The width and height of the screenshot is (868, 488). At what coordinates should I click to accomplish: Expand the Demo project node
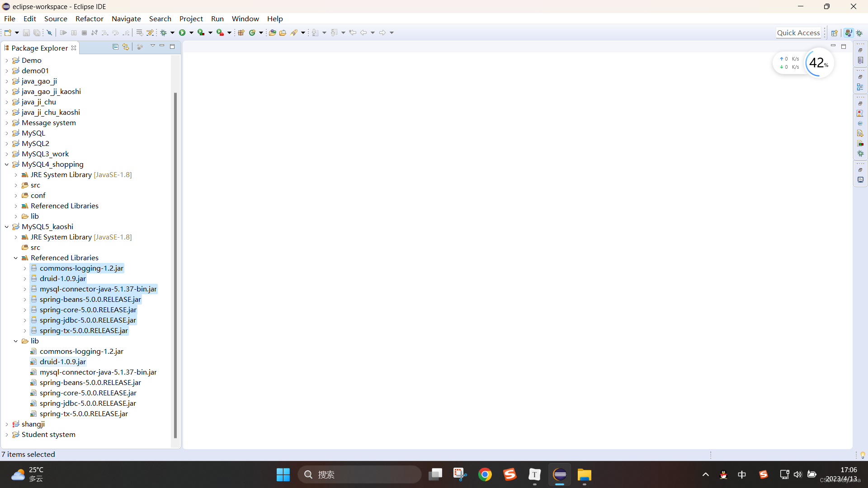click(x=7, y=61)
